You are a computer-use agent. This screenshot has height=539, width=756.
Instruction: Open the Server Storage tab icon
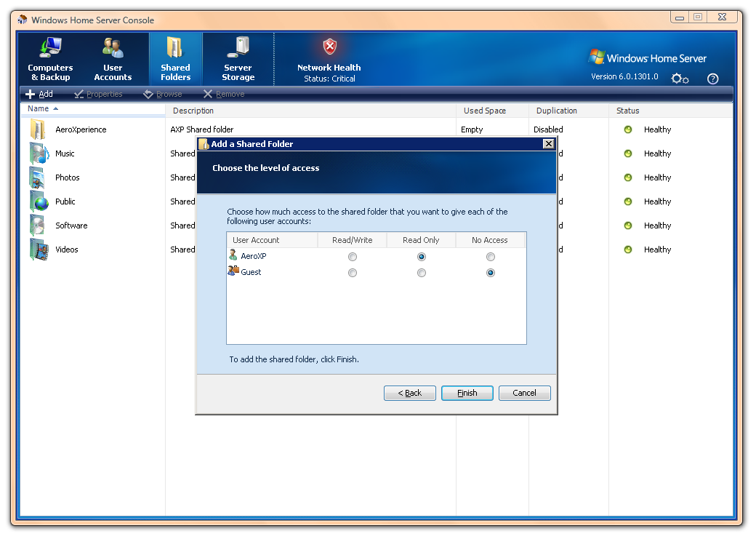click(x=238, y=48)
